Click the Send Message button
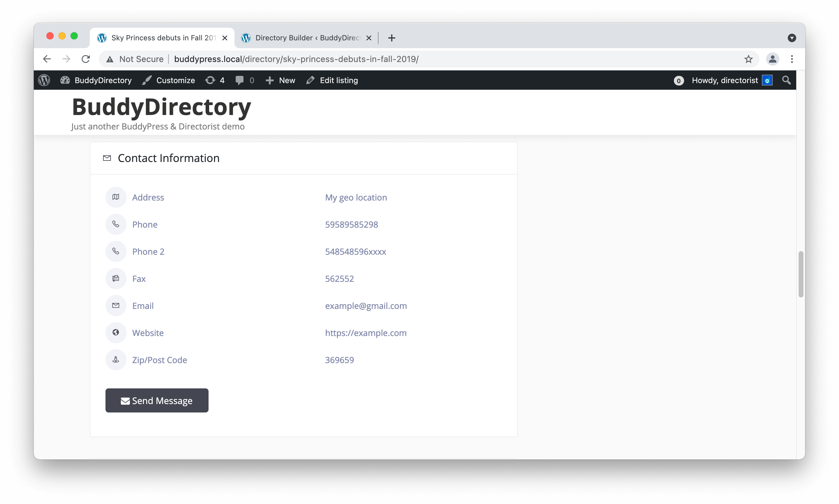839x504 pixels. pos(157,400)
